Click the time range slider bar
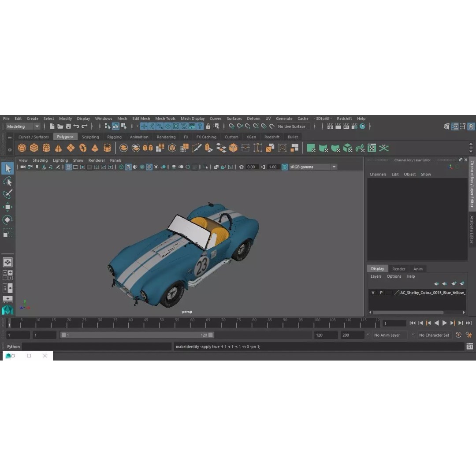 tap(137, 335)
